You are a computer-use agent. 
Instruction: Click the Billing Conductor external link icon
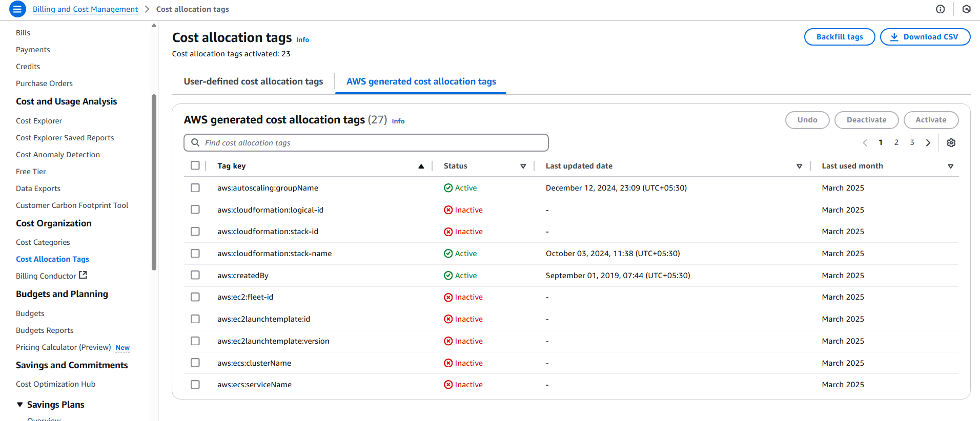tap(83, 275)
